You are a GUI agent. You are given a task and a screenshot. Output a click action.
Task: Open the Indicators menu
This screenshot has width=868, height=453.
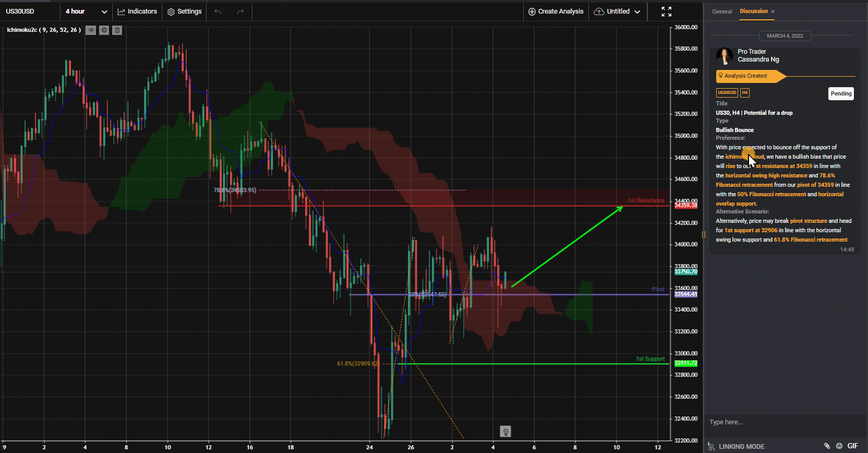tap(137, 11)
